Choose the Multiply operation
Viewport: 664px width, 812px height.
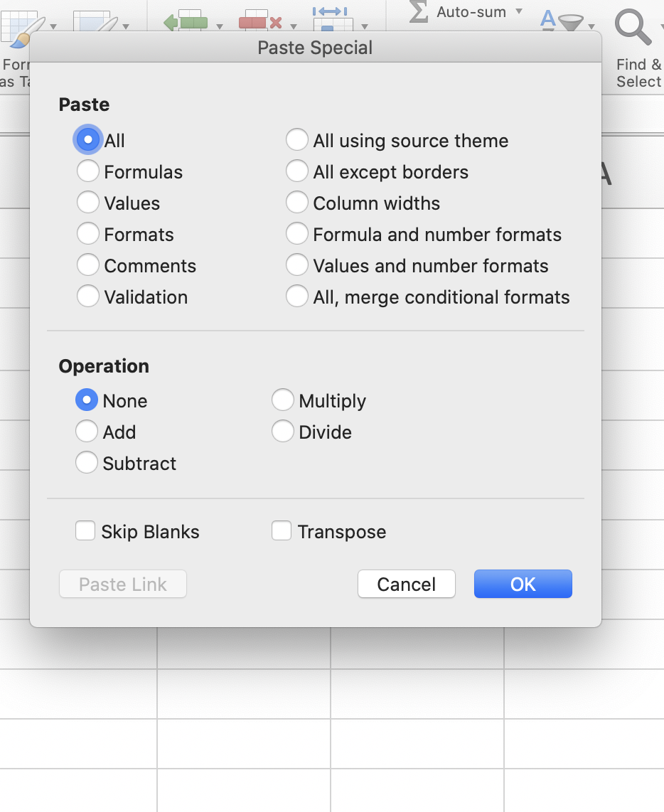tap(283, 401)
